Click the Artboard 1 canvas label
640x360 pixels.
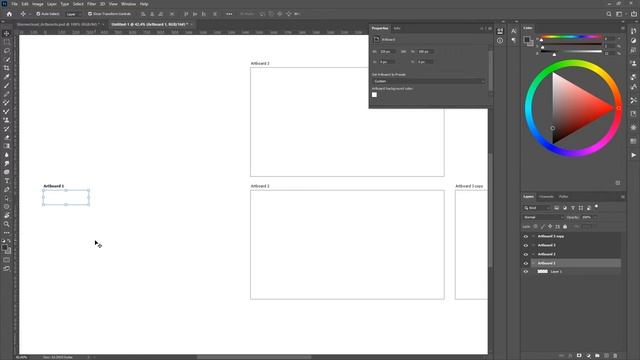[x=53, y=186]
